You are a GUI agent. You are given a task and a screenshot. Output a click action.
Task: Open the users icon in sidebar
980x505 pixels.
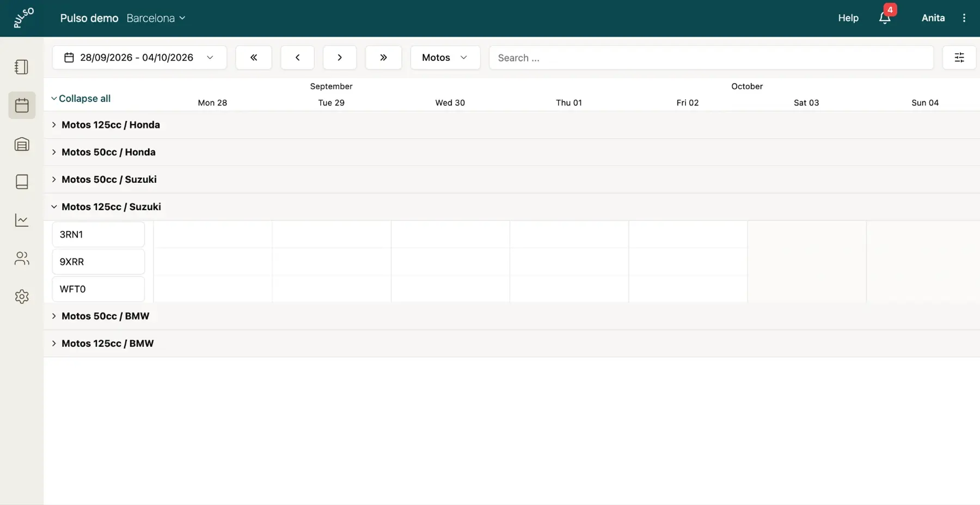(x=22, y=258)
